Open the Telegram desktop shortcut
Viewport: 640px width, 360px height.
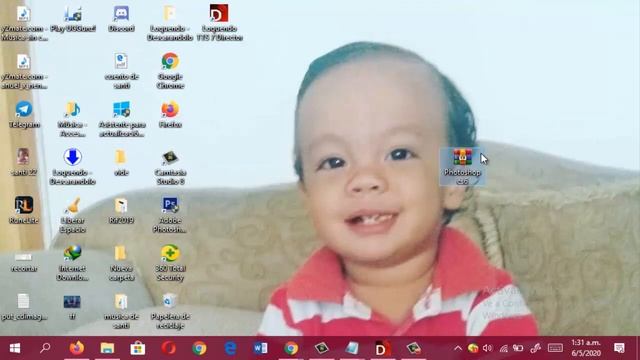pos(24,115)
